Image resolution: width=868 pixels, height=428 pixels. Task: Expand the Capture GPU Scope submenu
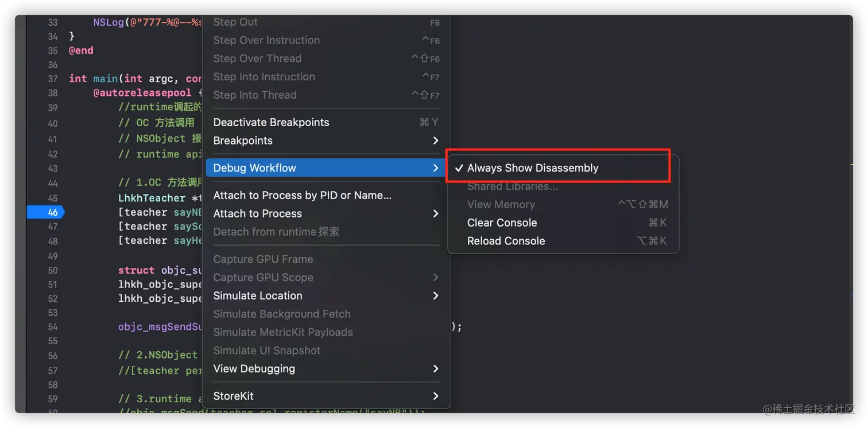326,277
